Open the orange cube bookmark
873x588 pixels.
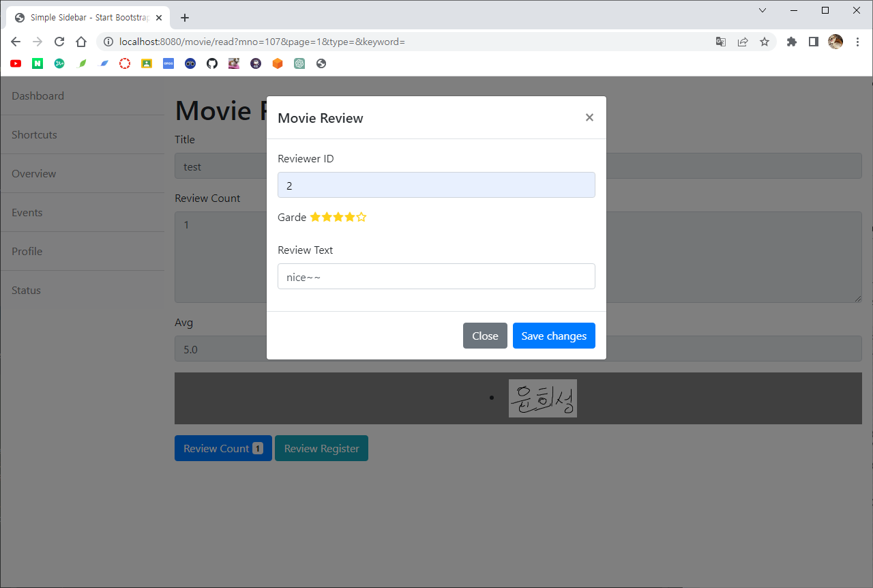[278, 63]
